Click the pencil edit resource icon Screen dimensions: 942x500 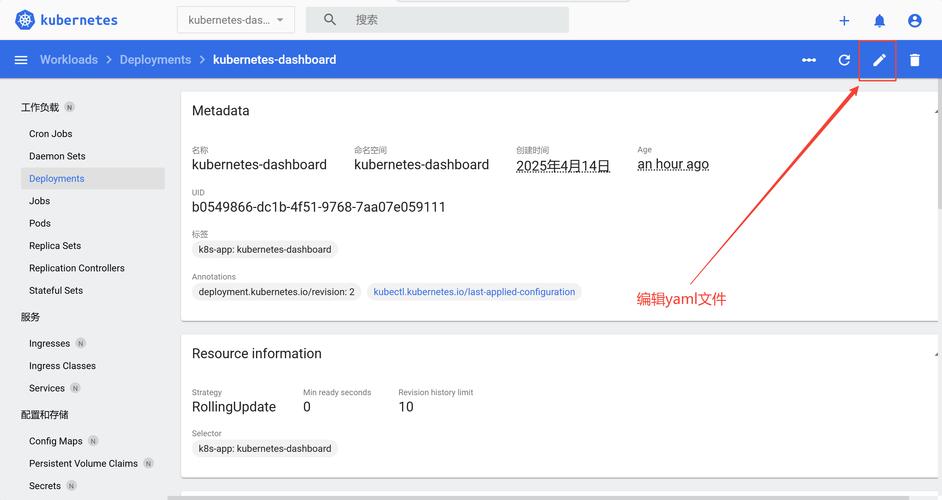pyautogui.click(x=879, y=60)
